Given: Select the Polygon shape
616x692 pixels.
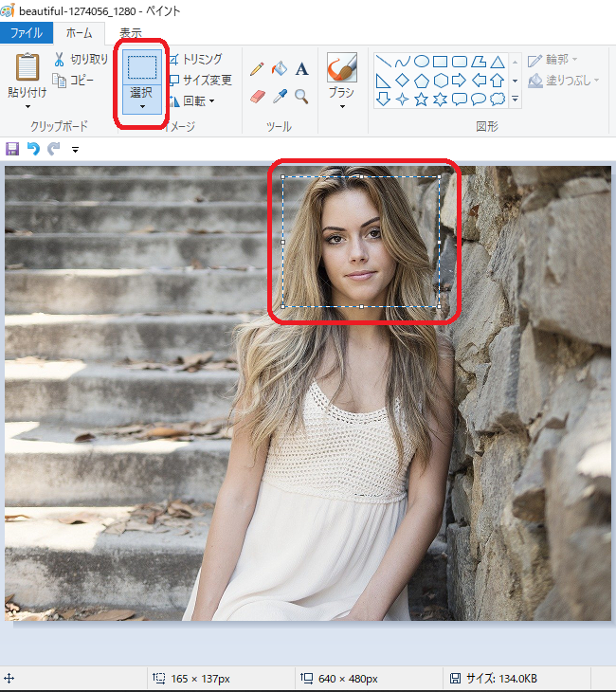Looking at the screenshot, I should (479, 62).
